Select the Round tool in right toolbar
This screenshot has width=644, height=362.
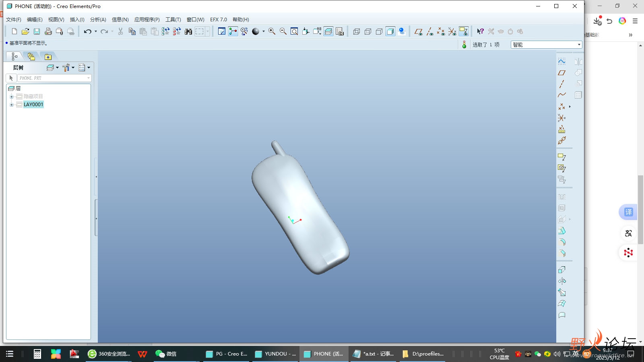(562, 242)
